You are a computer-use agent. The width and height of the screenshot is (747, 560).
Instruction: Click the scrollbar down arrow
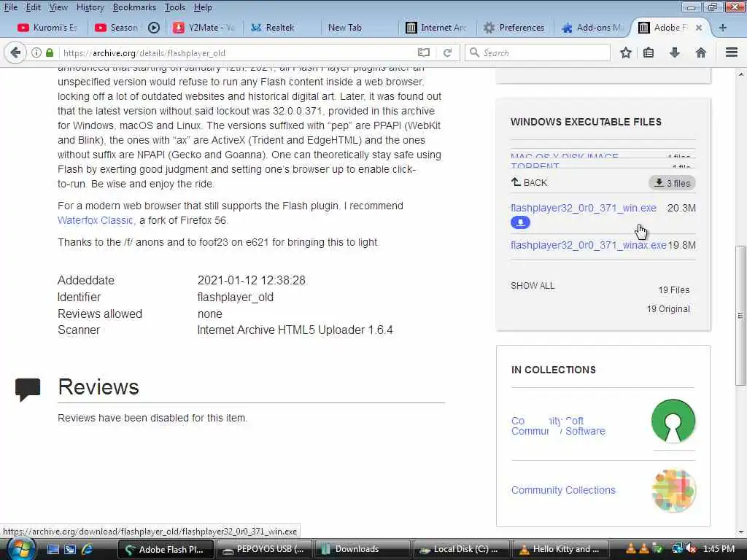click(x=741, y=532)
